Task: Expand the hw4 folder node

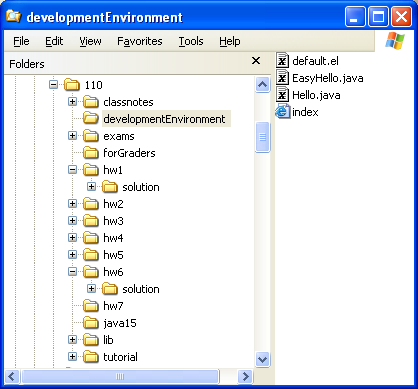Action: (x=72, y=237)
